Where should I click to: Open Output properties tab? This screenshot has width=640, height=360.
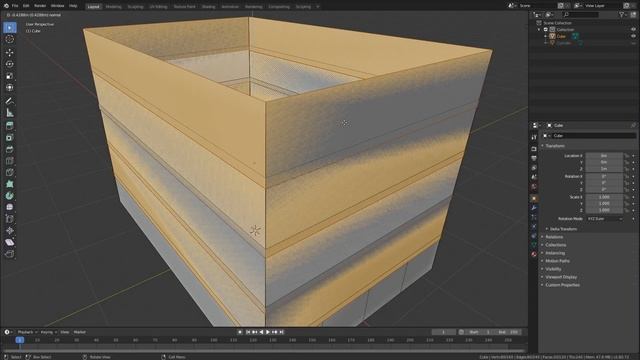[x=534, y=158]
